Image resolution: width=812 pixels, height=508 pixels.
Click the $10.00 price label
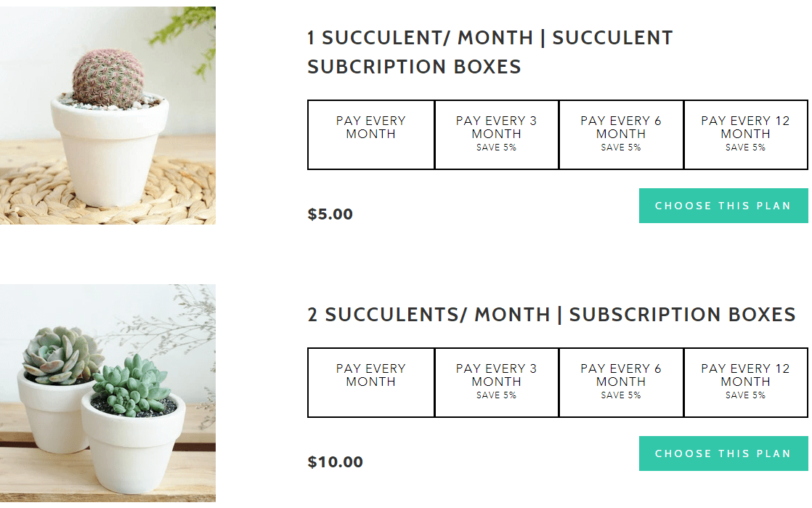coord(336,462)
